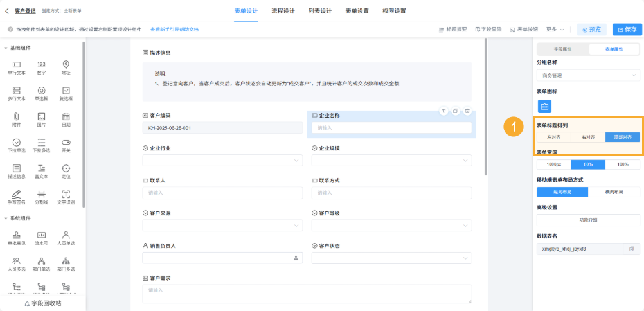The image size is (644, 311).
Task: Open the 查看新手引导帮助文档 link
Action: [x=174, y=30]
